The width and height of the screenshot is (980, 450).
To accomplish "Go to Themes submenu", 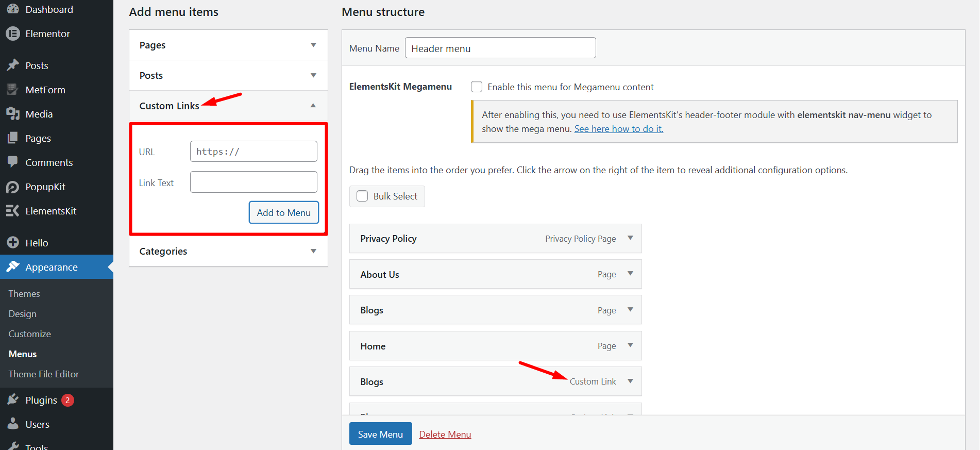I will pos(24,293).
